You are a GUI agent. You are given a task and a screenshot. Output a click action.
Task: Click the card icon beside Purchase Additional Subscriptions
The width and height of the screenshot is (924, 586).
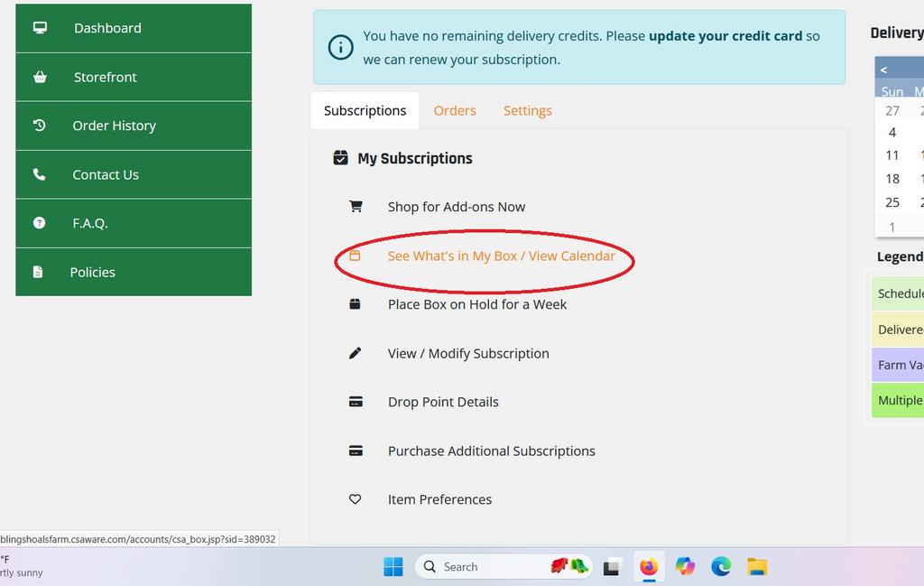click(356, 451)
